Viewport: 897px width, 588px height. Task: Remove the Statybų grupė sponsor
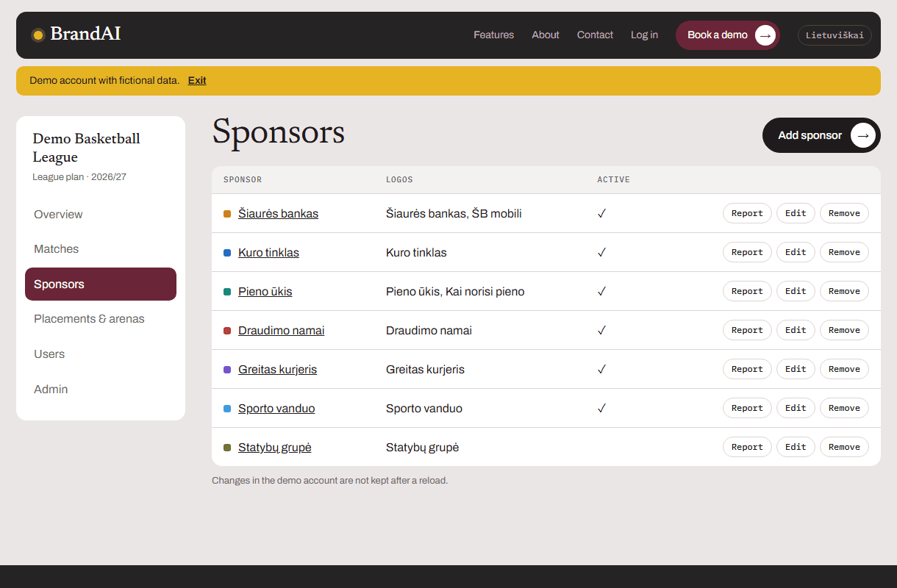pyautogui.click(x=844, y=447)
